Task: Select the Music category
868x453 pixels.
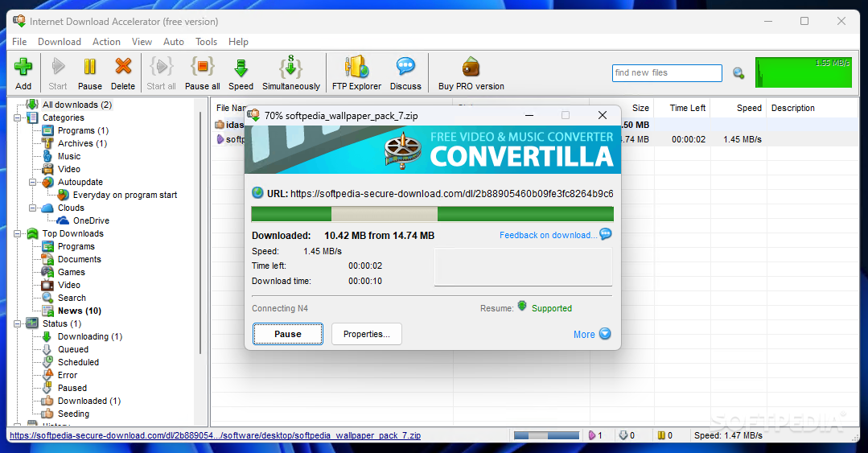Action: 69,156
